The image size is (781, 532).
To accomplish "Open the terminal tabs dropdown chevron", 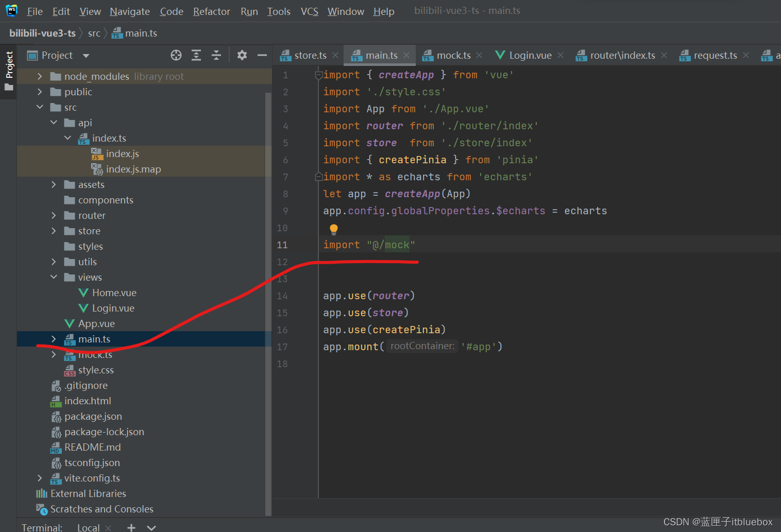I will pyautogui.click(x=151, y=527).
